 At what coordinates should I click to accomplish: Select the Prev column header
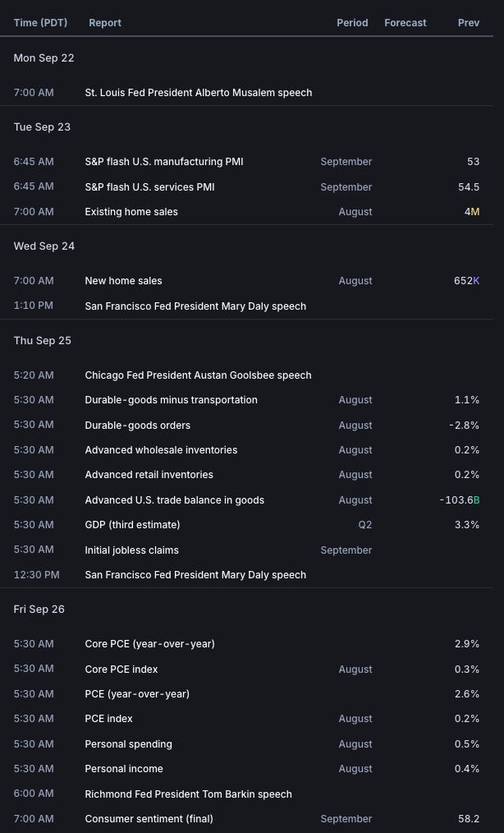468,23
